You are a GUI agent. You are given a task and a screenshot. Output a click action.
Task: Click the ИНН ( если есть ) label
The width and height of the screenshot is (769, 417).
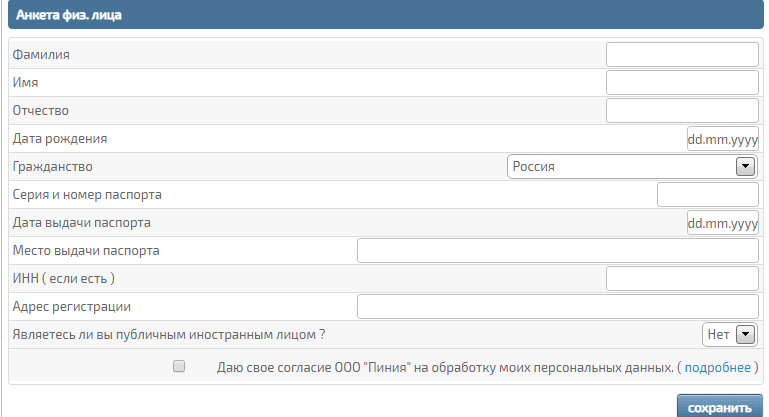64,279
